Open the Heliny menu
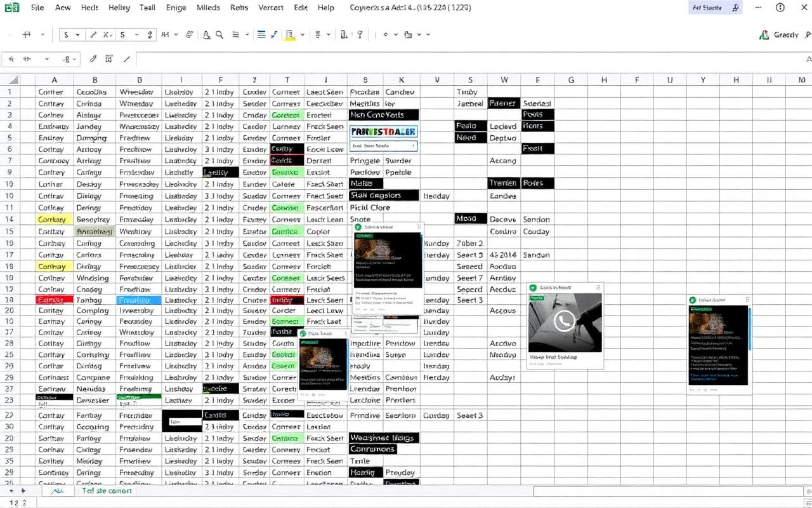Screen dimensions: 812x508 tap(119, 8)
